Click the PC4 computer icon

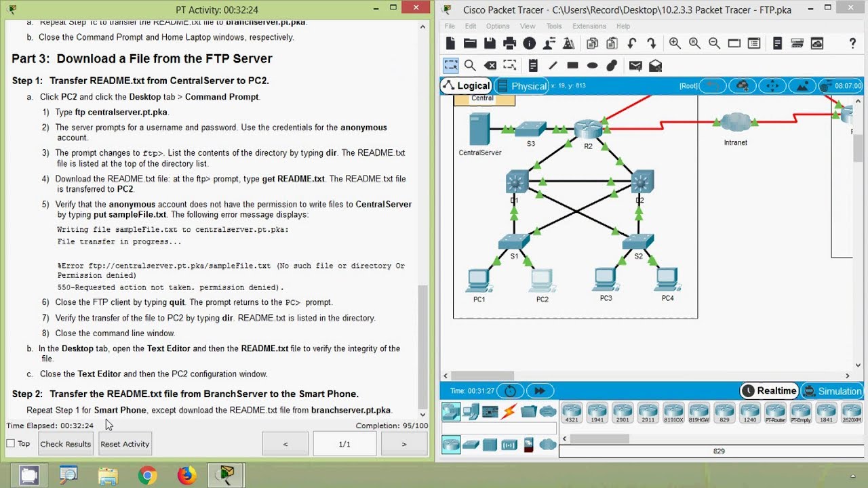667,279
